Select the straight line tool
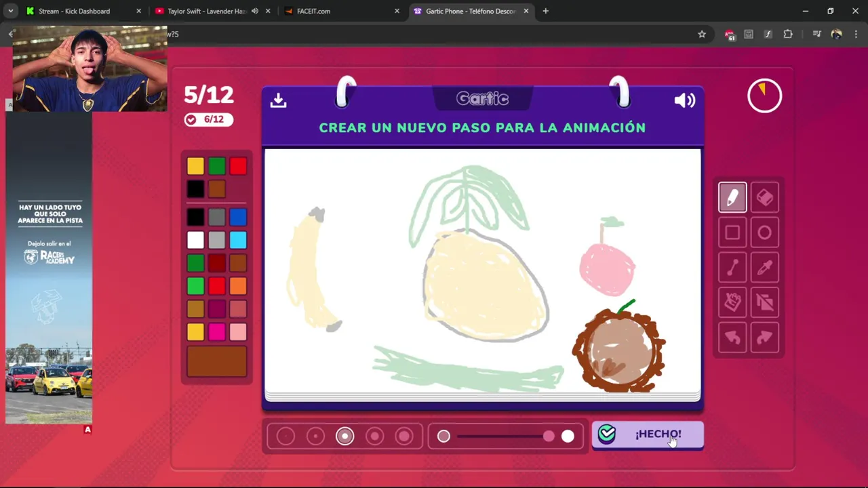This screenshot has width=868, height=488. pos(732,268)
